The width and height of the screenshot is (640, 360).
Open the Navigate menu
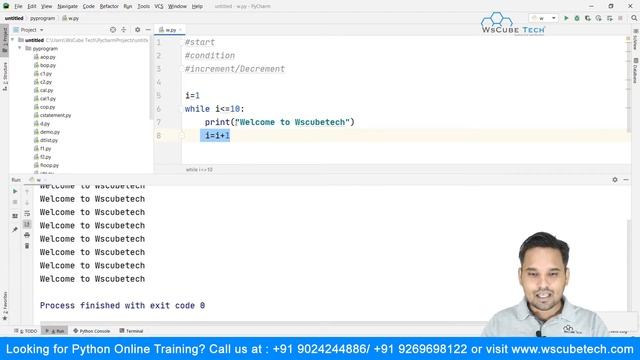(67, 6)
